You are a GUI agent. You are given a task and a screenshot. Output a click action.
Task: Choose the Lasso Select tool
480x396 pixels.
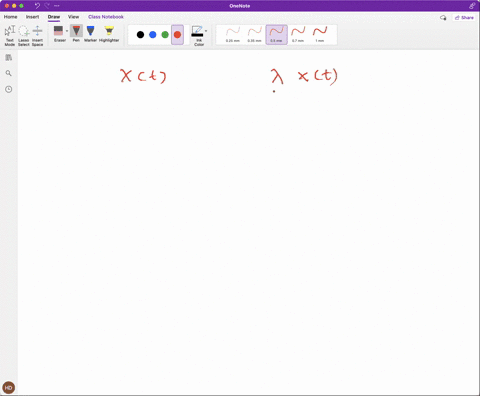(24, 35)
